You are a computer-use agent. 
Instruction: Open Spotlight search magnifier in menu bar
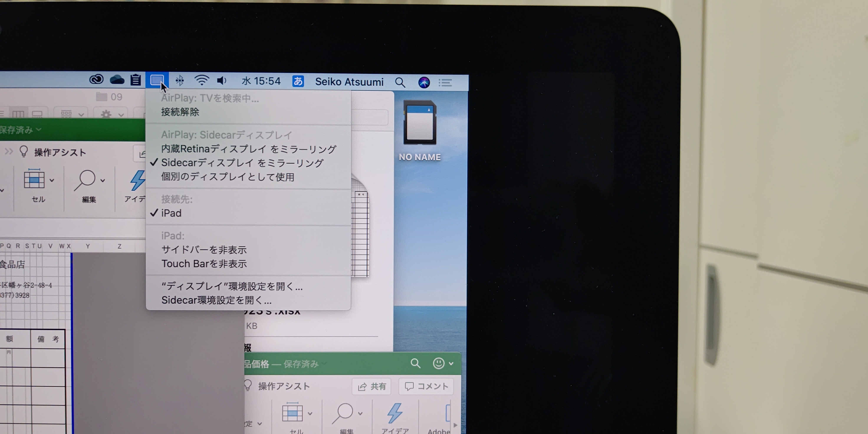tap(400, 82)
